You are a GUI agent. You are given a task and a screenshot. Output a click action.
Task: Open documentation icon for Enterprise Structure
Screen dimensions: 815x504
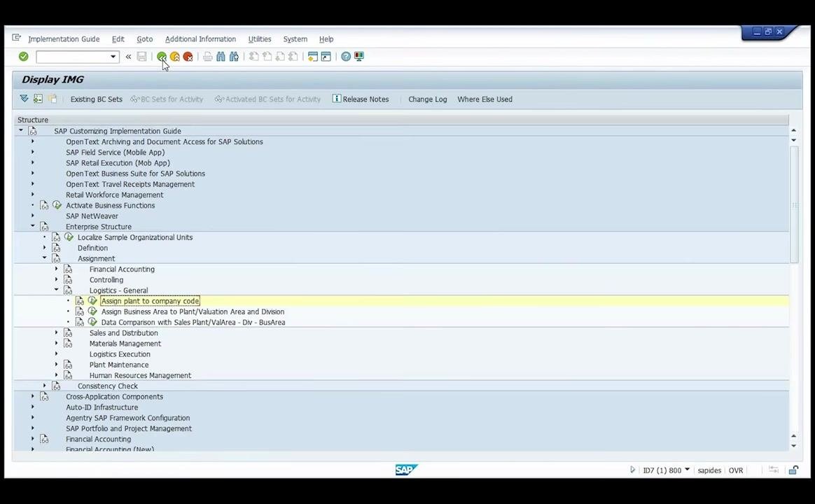[44, 227]
